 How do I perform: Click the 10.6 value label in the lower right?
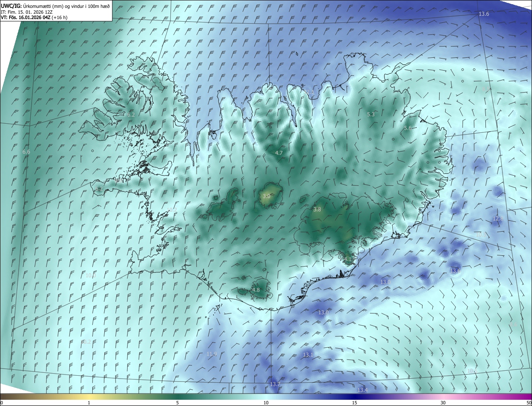click(472, 371)
